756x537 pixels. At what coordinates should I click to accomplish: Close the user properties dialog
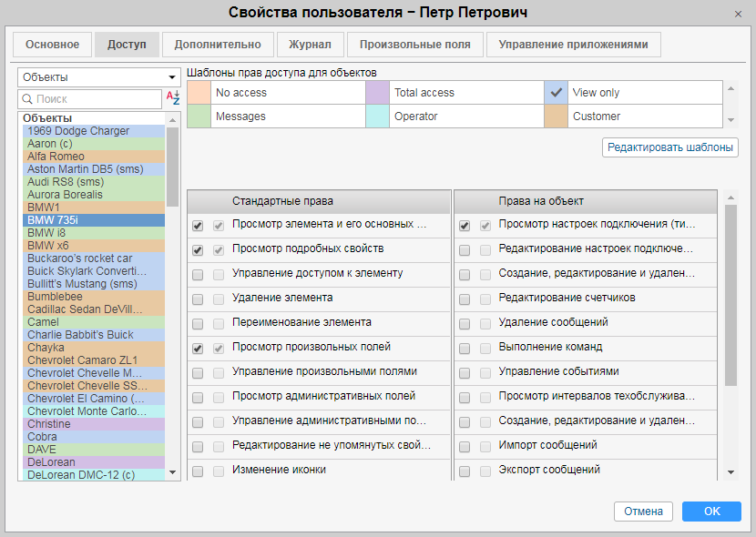(x=738, y=14)
